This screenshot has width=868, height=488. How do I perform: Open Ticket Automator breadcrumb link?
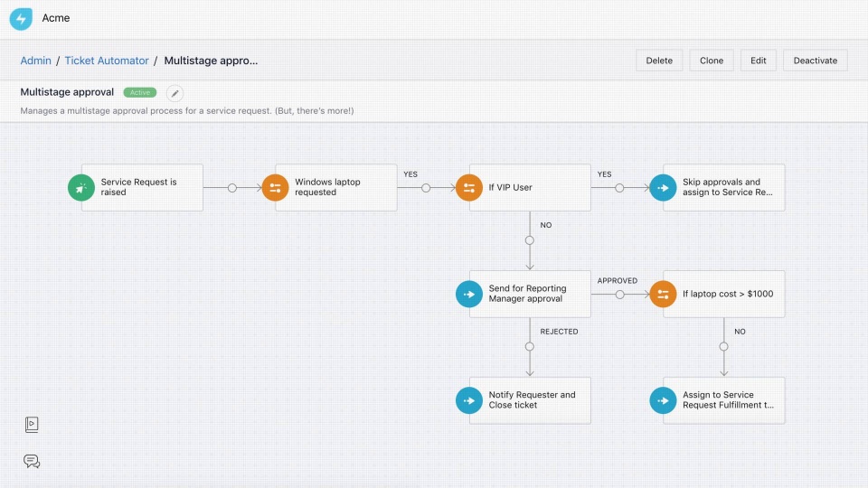click(x=107, y=61)
